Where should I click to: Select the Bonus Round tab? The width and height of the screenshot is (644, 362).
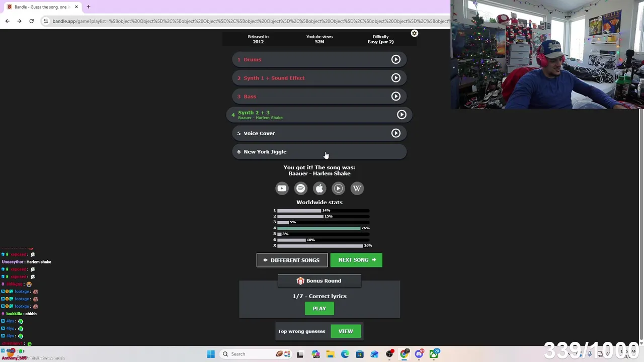319,281
